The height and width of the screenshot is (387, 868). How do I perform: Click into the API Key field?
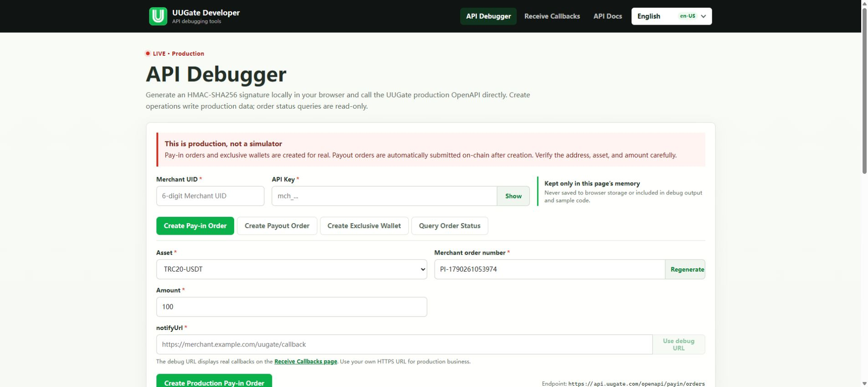384,196
